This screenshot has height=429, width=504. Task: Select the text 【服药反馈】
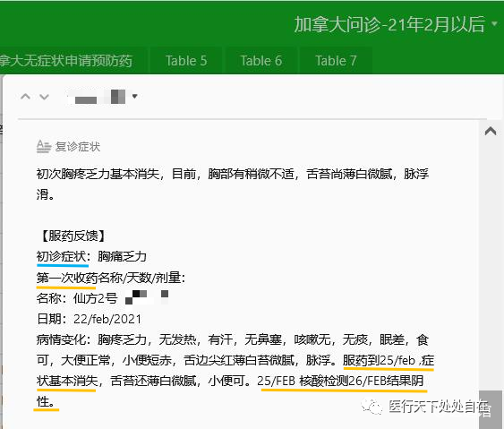73,236
